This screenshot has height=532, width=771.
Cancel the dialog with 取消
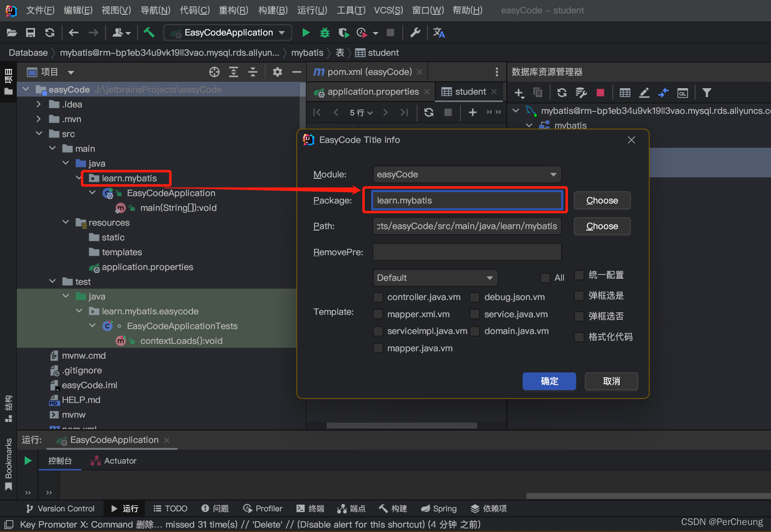611,381
